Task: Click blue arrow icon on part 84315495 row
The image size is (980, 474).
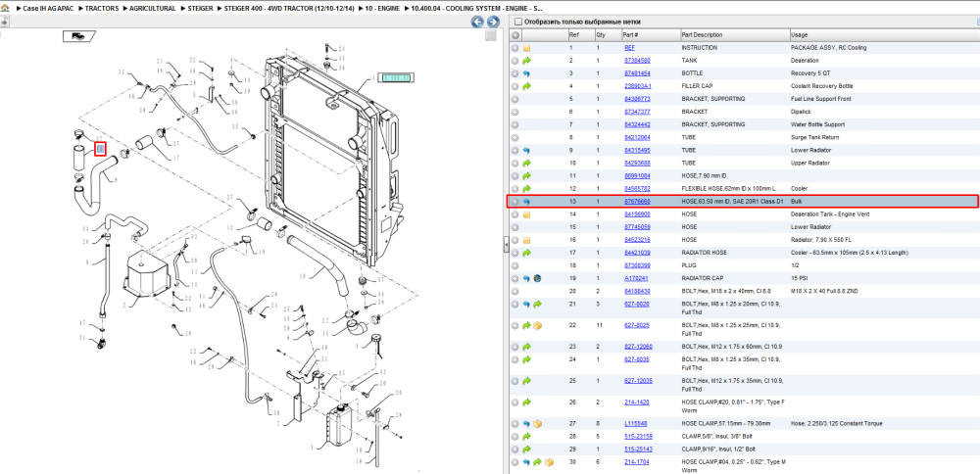Action: [526, 151]
